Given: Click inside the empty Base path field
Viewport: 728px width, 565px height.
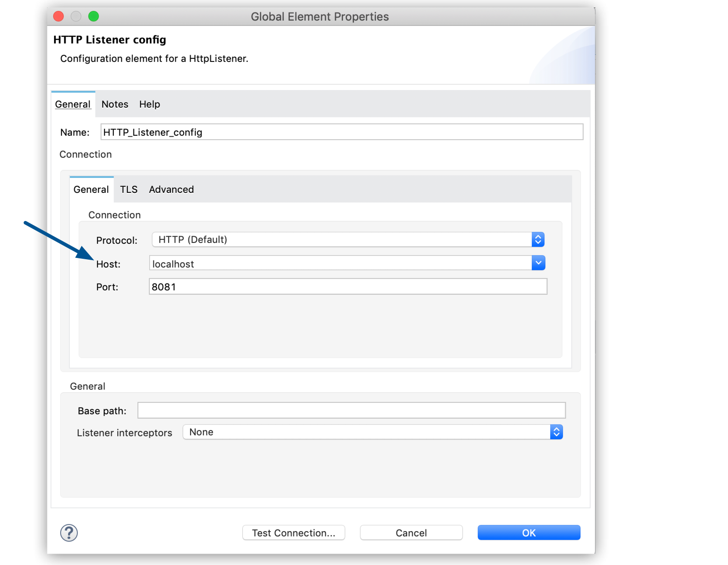Looking at the screenshot, I should tap(351, 410).
